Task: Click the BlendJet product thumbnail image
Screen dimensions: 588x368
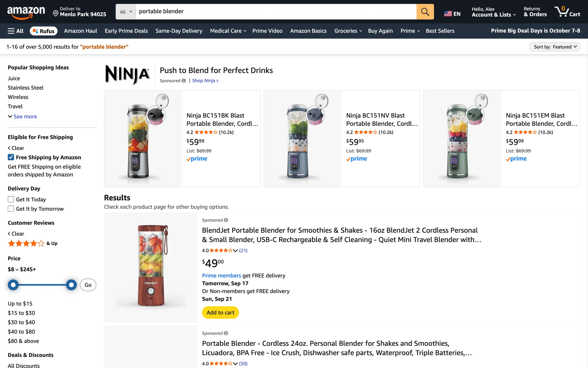Action: [x=151, y=266]
